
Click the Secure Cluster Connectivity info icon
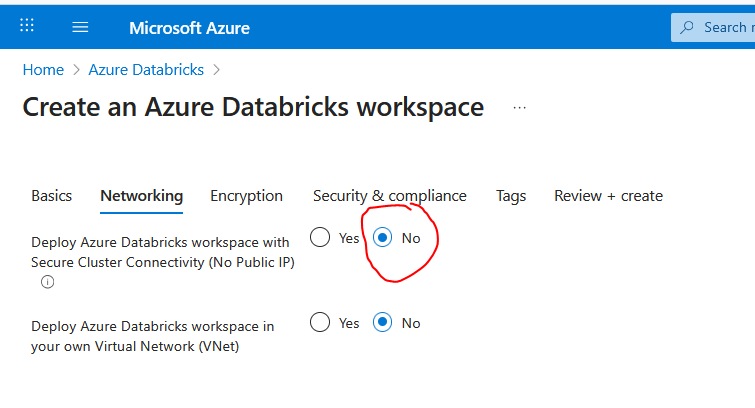(x=47, y=282)
